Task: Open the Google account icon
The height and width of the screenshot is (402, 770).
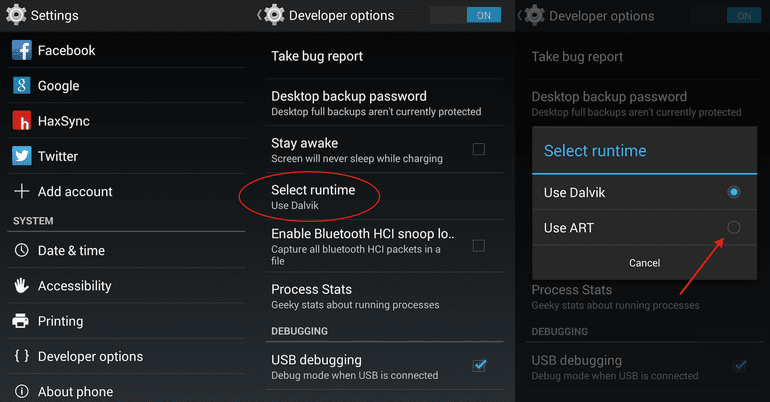Action: click(21, 86)
